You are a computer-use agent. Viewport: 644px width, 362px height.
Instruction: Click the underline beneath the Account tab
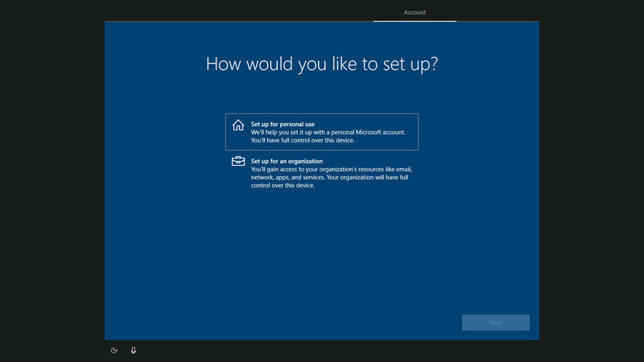(x=415, y=21)
